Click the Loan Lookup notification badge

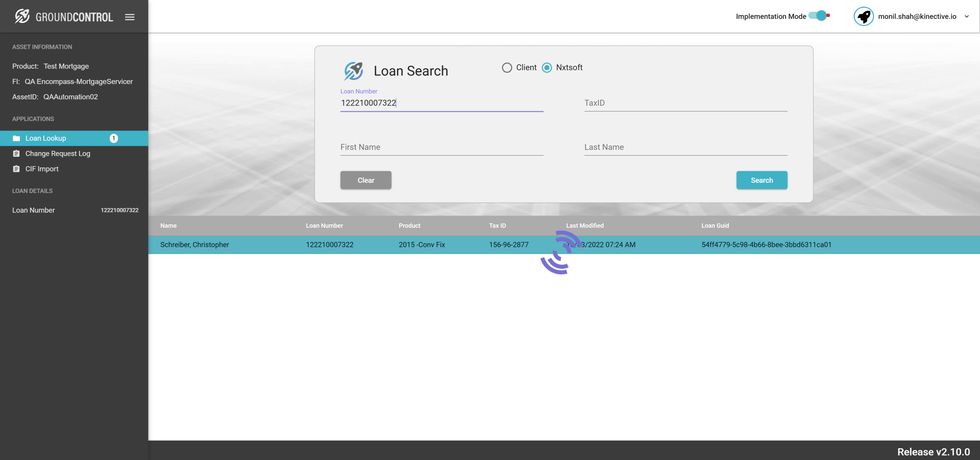click(x=113, y=138)
